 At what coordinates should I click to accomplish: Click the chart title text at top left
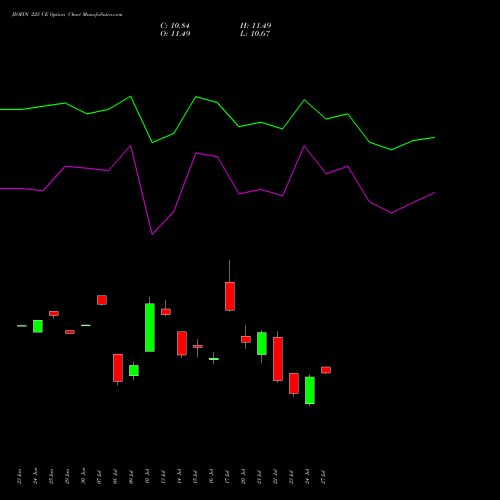click(x=67, y=15)
